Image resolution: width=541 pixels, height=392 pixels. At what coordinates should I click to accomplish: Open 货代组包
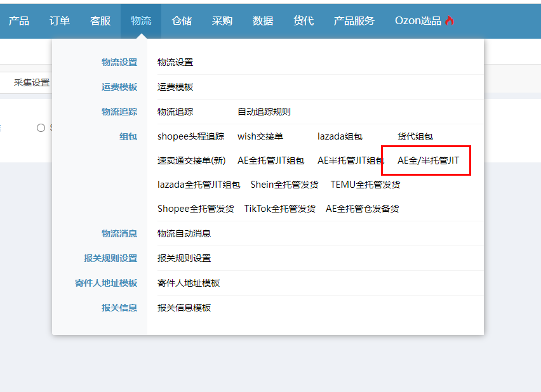pyautogui.click(x=415, y=136)
